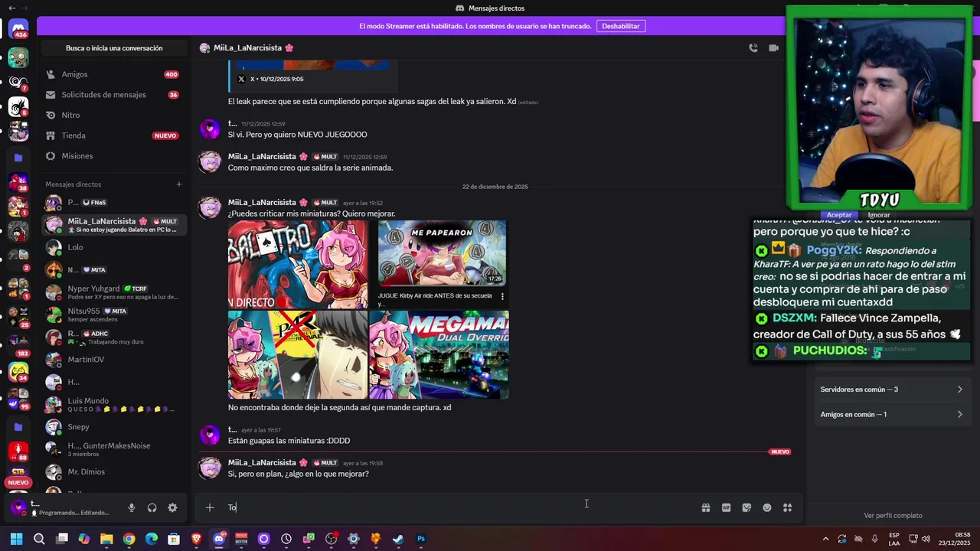Click Ignorar button on profile
980x551 pixels.
coord(878,215)
